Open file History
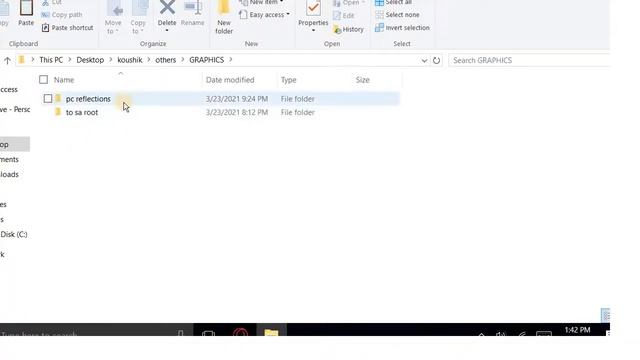640x360 pixels. (x=348, y=29)
